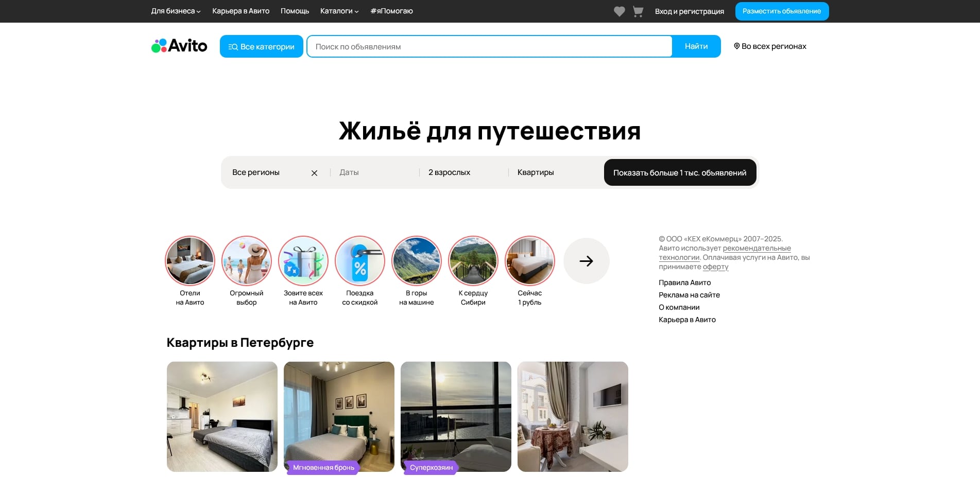980x477 pixels.
Task: Open the '#яПомогаю' menu item
Action: coord(391,11)
